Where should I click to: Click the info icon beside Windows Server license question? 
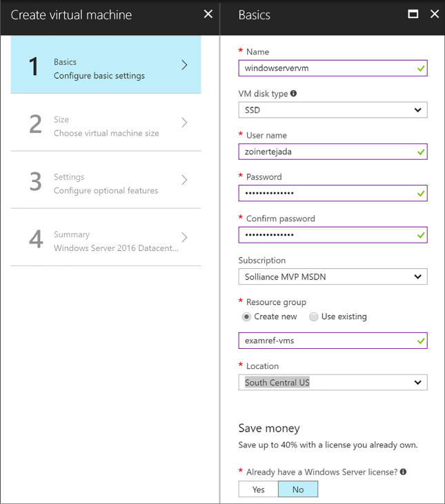(x=403, y=472)
